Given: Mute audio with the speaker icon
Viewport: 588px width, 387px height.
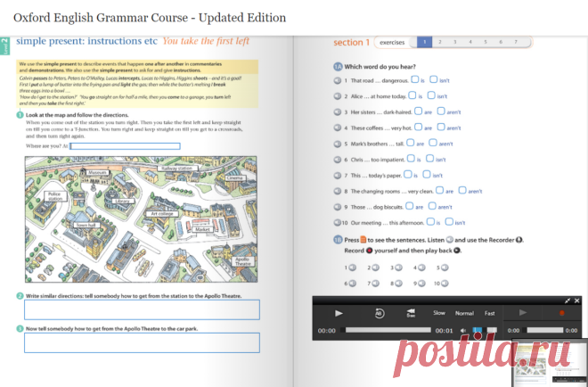Looking at the screenshot, I should click(x=463, y=331).
